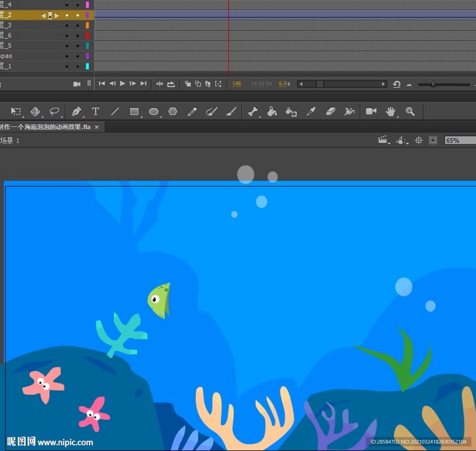Viewport: 476px width, 451px height.
Task: Select the Line tool
Action: point(115,111)
